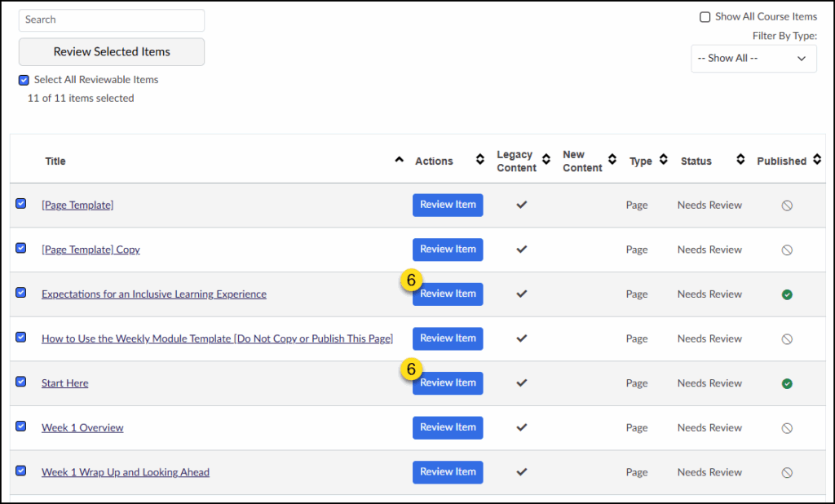The height and width of the screenshot is (504, 835).
Task: Click the yellow 6 badge above Expectations Review Item
Action: pos(412,280)
